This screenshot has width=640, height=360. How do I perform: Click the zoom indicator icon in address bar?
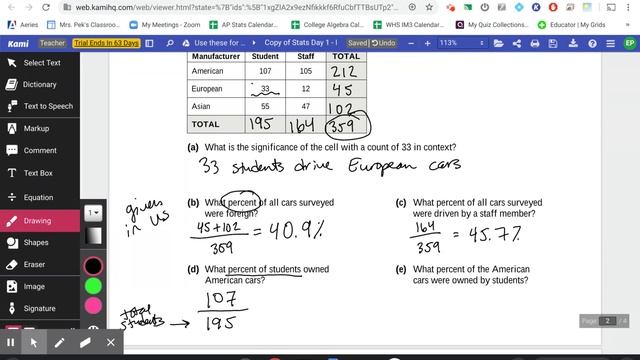point(412,7)
